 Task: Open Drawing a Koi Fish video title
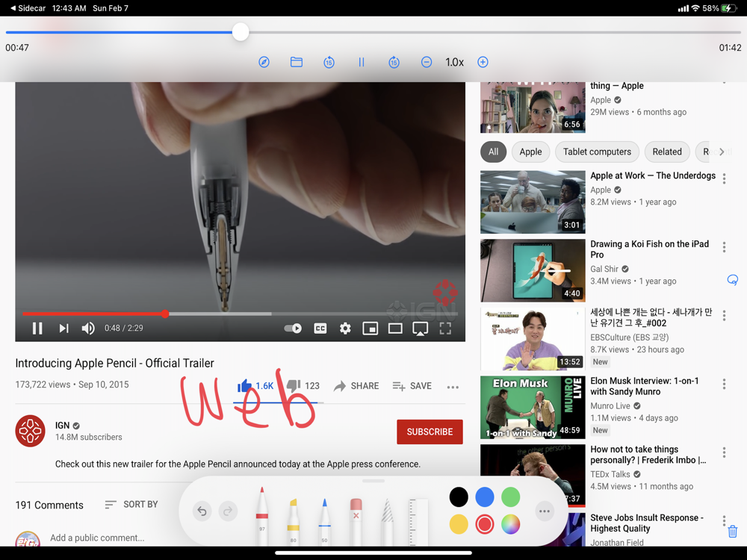pyautogui.click(x=649, y=249)
